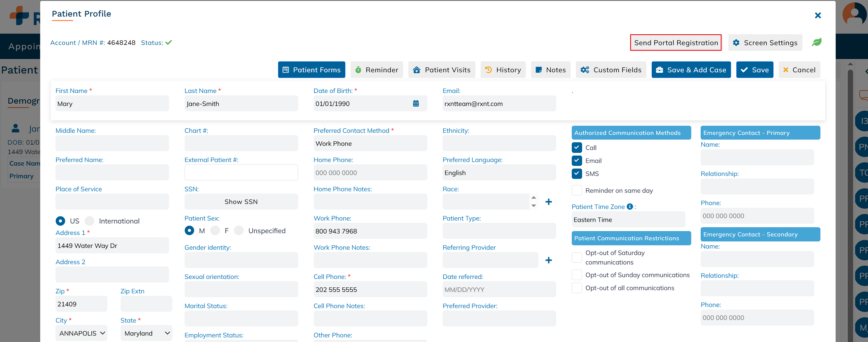Open the Preferred Contact Method dropdown
The width and height of the screenshot is (868, 342).
click(x=370, y=144)
